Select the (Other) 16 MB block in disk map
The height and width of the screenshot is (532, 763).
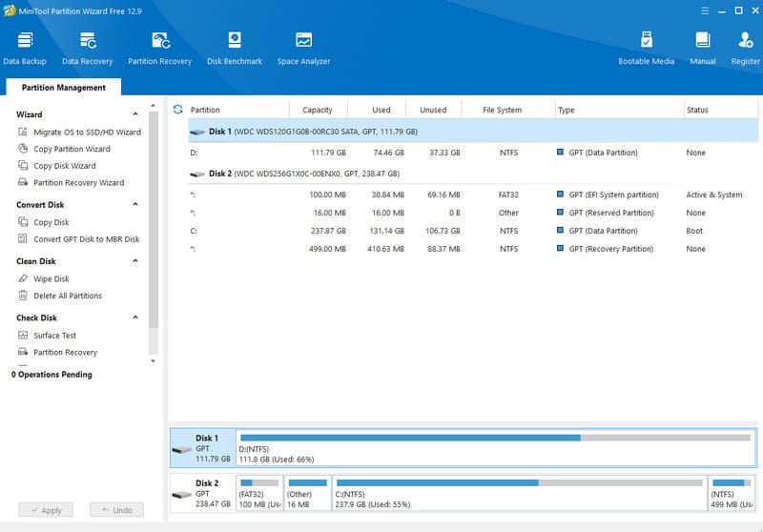(307, 493)
